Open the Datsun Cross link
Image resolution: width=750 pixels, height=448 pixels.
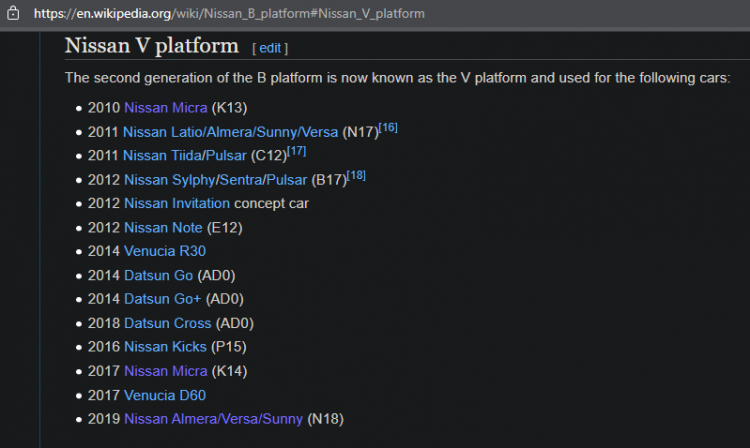(x=167, y=323)
